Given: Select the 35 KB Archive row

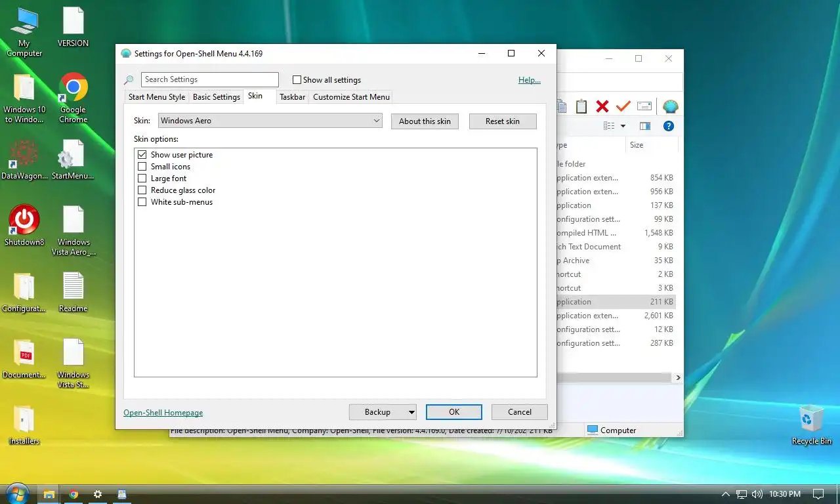Looking at the screenshot, I should [616, 261].
